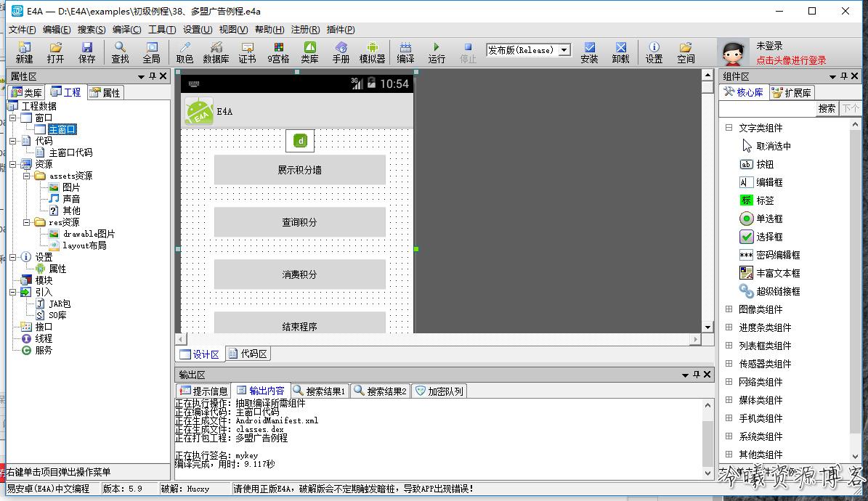This screenshot has width=868, height=501.
Task: Open 设置 settings from toolbar icon
Action: click(654, 52)
